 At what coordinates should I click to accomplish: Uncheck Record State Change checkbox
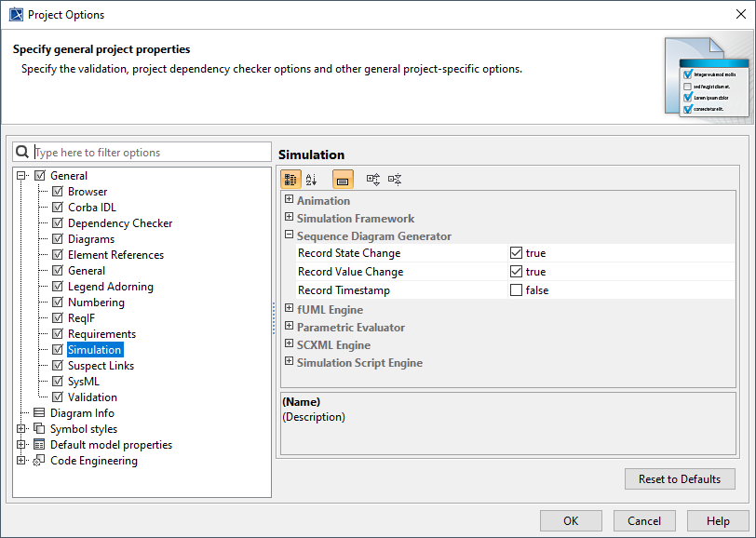[516, 253]
